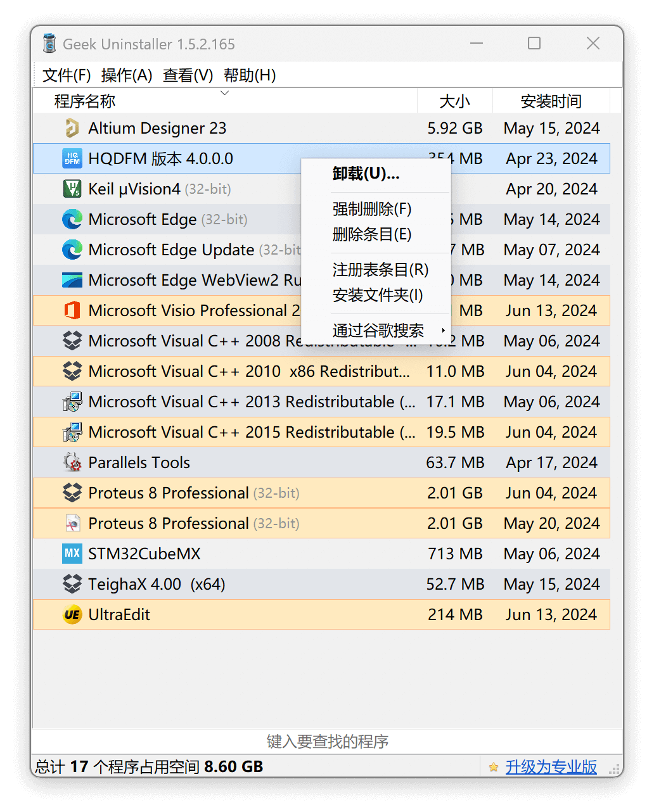Select the Keil µVision4 icon
The image size is (654, 812).
pos(72,189)
